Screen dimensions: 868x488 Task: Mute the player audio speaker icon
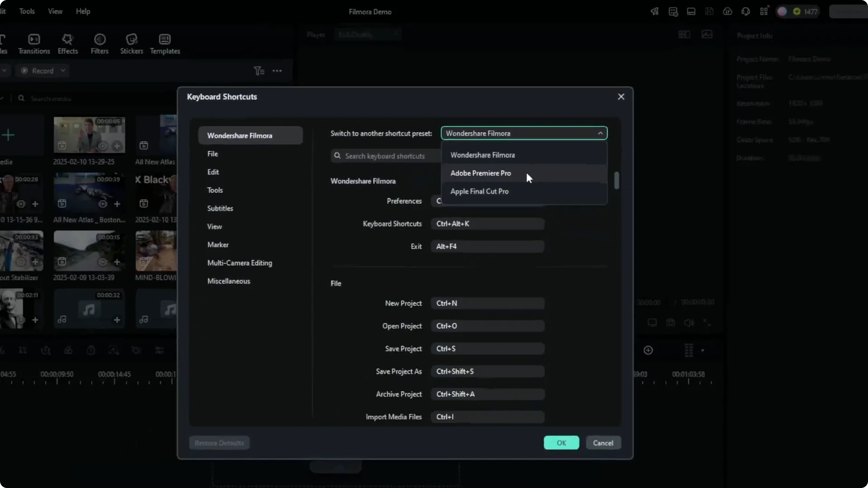tap(689, 323)
